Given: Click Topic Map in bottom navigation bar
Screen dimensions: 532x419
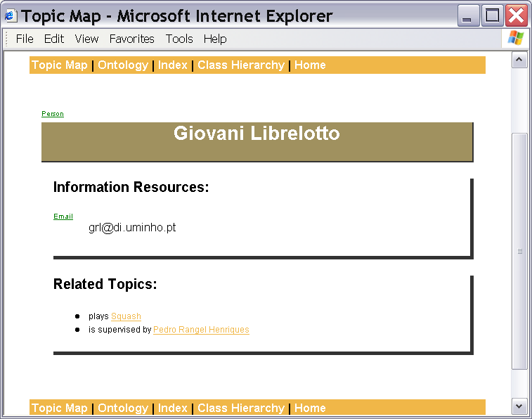Looking at the screenshot, I should click(x=60, y=408).
